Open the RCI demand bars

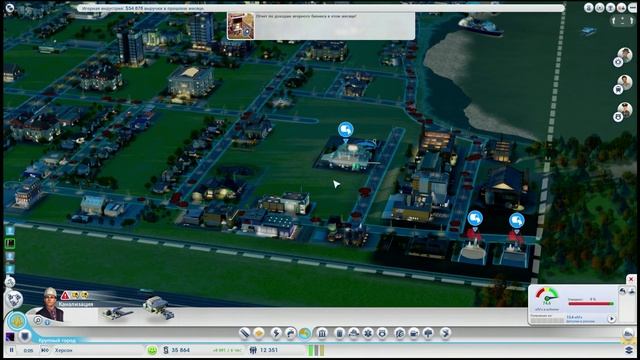[x=316, y=350]
